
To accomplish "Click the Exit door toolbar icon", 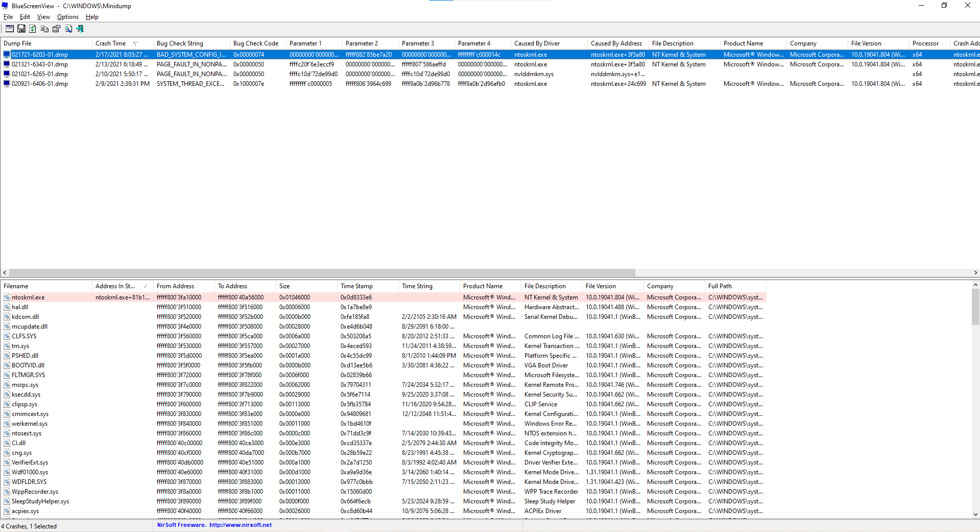I will 80,29.
